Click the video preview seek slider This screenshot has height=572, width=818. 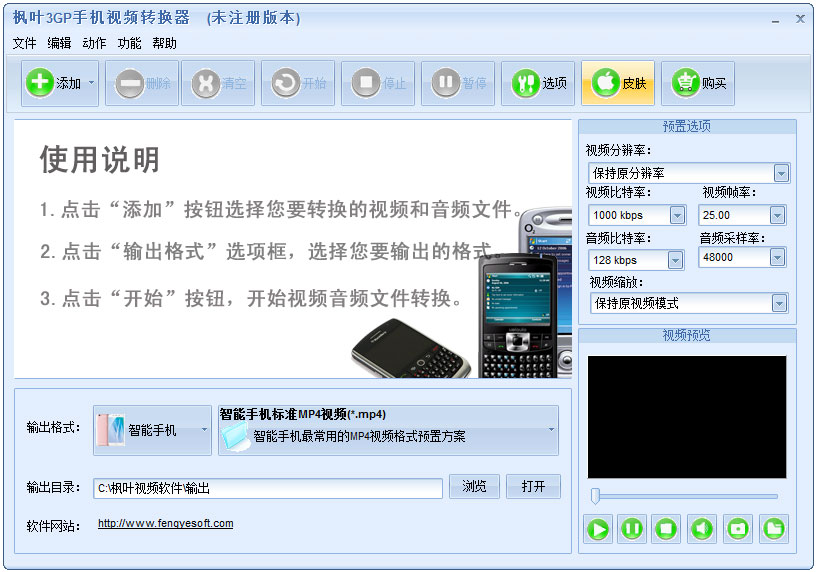pos(685,496)
